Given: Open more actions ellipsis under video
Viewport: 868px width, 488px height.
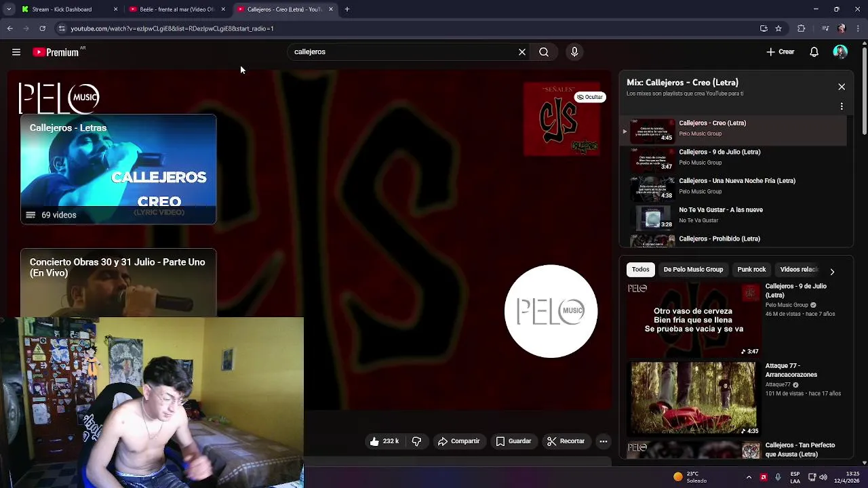Looking at the screenshot, I should (x=604, y=441).
